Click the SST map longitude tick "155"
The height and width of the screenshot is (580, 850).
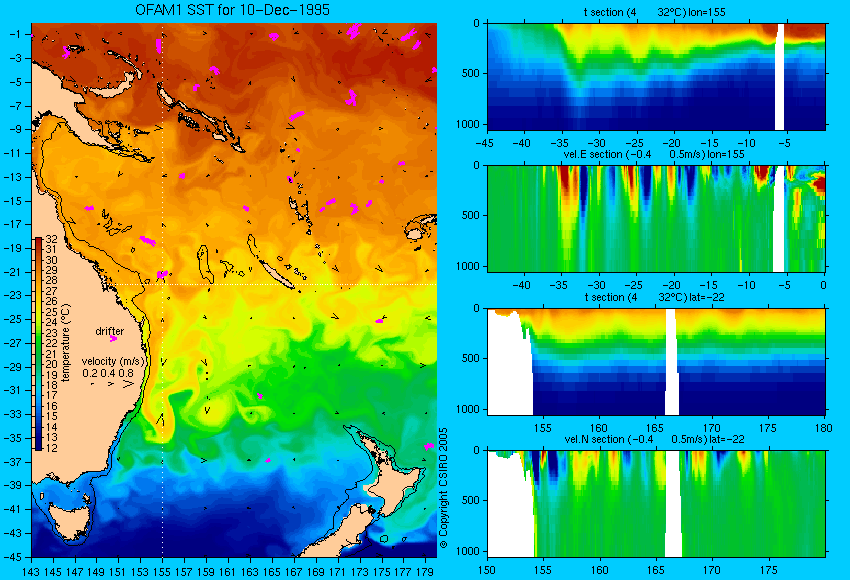(x=162, y=571)
